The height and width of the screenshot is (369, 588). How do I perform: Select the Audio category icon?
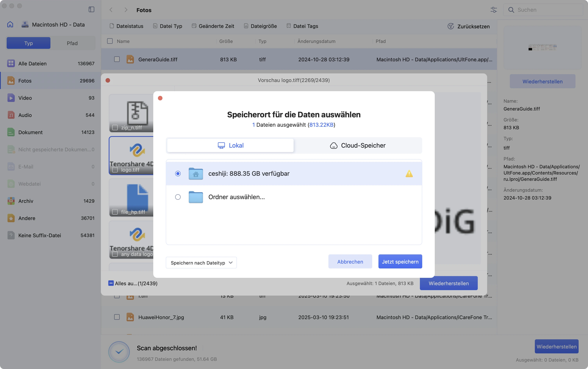point(11,115)
